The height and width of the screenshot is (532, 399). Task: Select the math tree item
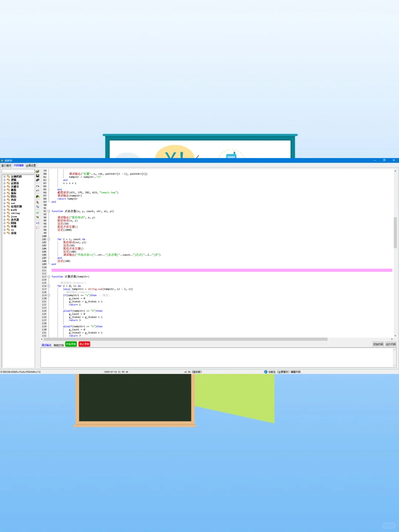coord(14,210)
